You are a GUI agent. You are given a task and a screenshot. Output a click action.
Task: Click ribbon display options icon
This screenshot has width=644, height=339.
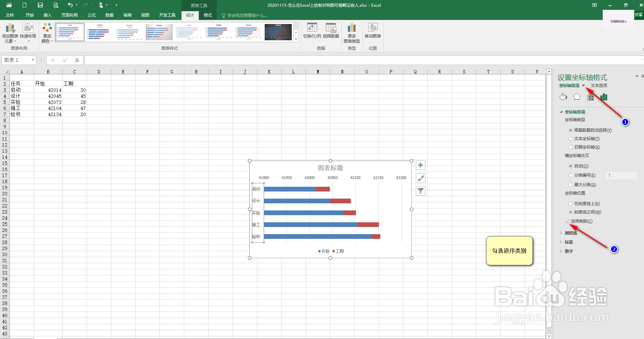pyautogui.click(x=594, y=5)
